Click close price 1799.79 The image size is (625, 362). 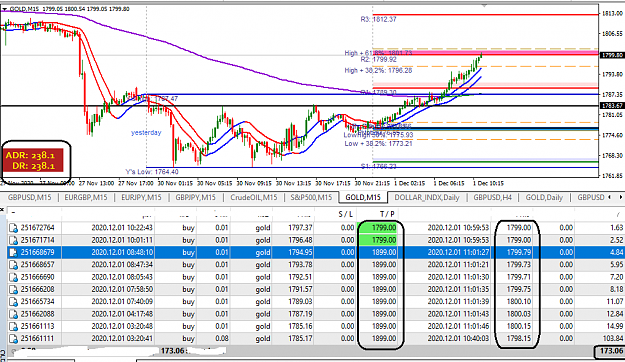(519, 253)
